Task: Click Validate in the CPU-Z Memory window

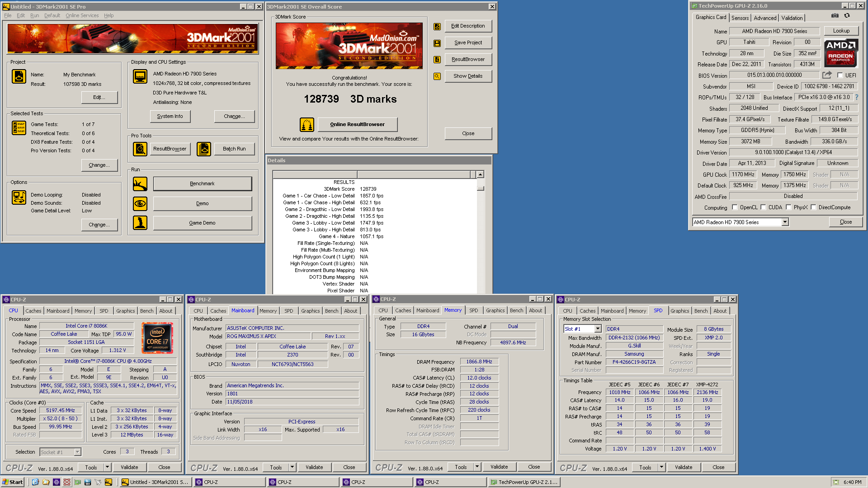Action: [499, 467]
